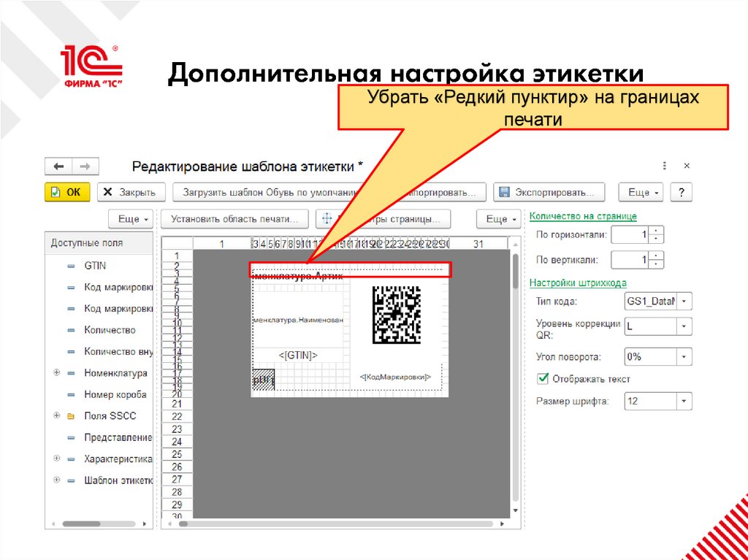
Task: Click the По вертикали spinner arrows
Action: 657,260
